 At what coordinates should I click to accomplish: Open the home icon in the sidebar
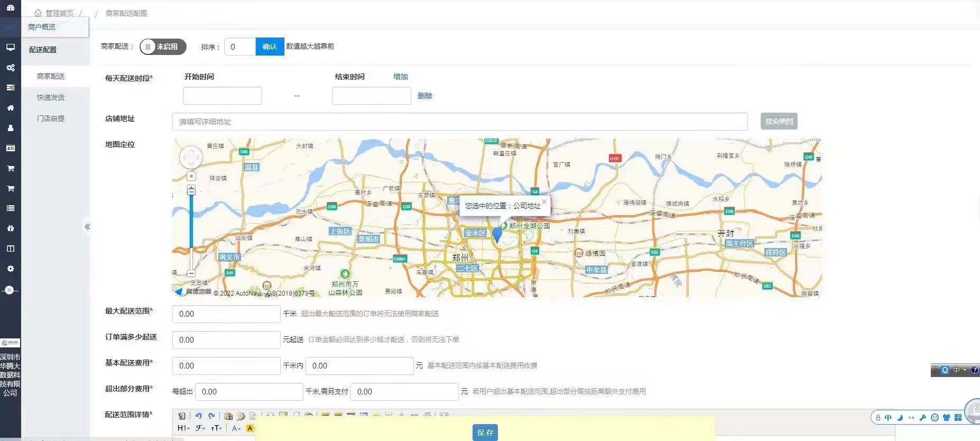tap(10, 108)
